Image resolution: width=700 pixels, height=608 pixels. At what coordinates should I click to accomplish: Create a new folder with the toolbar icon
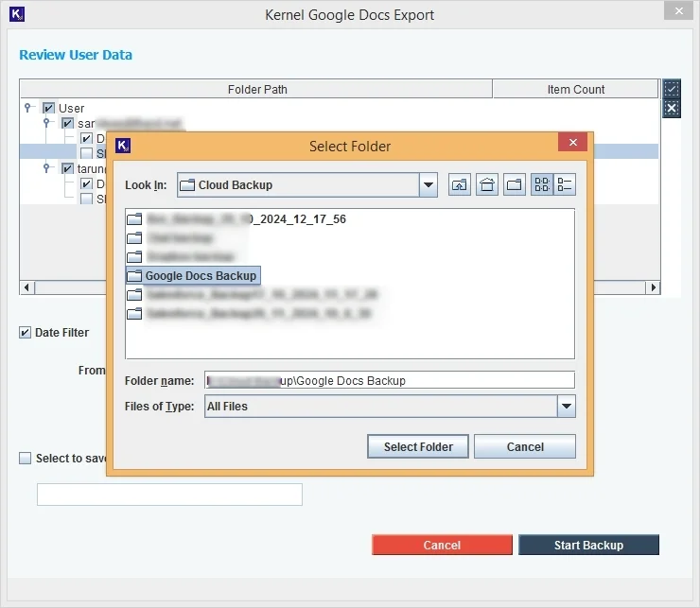pos(515,185)
